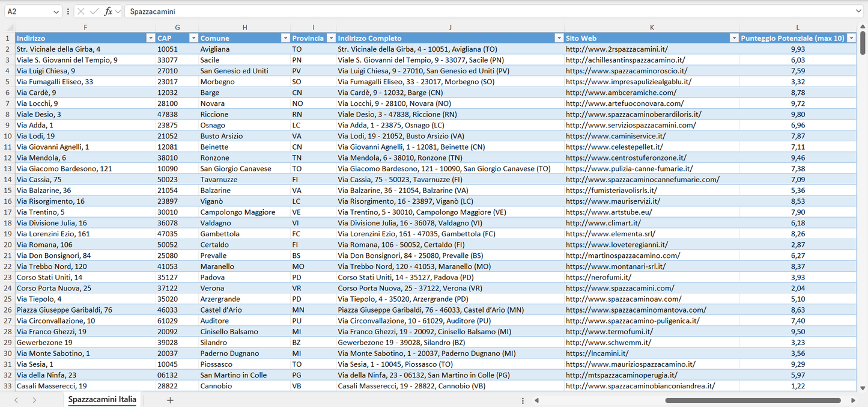
Task: Open the filter dropdown on the CAP column
Action: click(x=193, y=37)
